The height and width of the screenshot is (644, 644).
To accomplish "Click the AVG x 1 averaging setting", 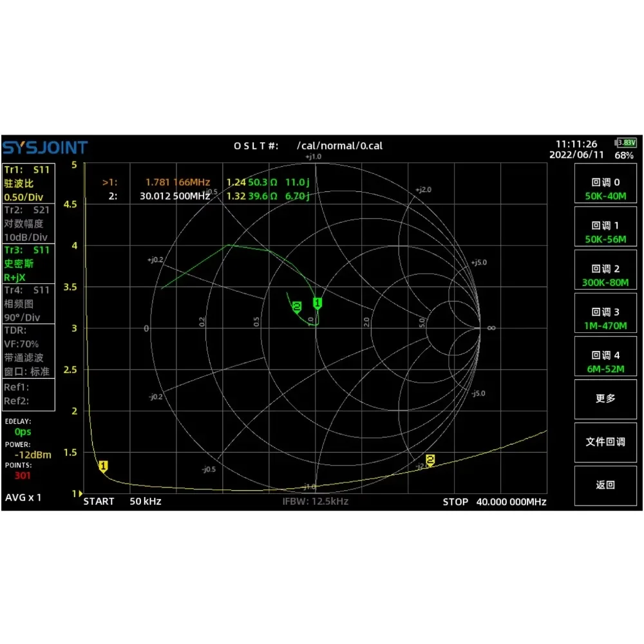I will point(23,497).
